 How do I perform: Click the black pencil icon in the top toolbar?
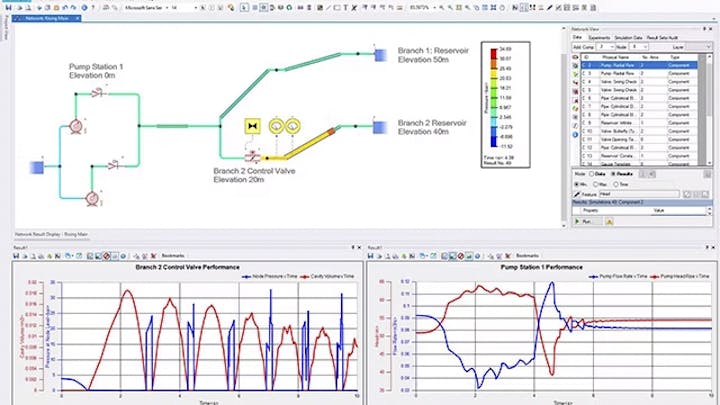550,8
